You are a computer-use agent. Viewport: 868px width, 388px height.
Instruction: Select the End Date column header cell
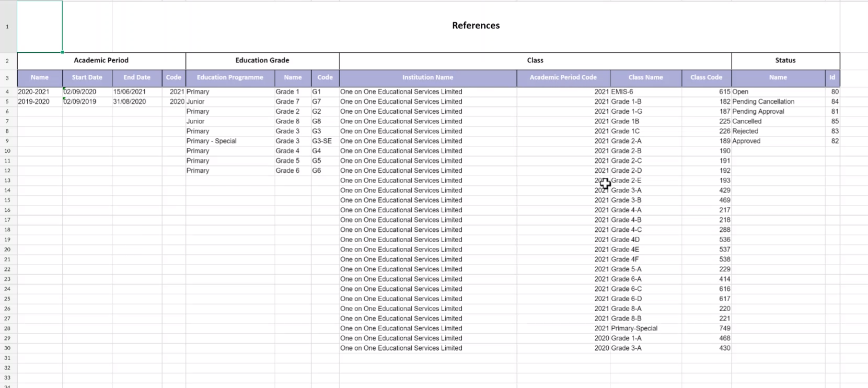tap(137, 77)
